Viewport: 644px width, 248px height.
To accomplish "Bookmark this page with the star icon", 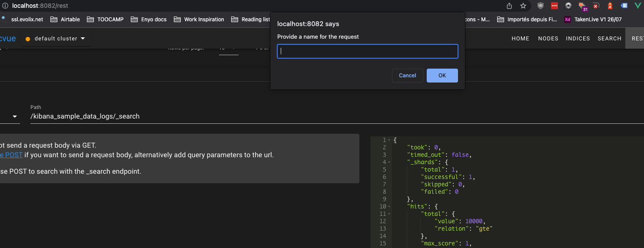I will click(x=523, y=6).
